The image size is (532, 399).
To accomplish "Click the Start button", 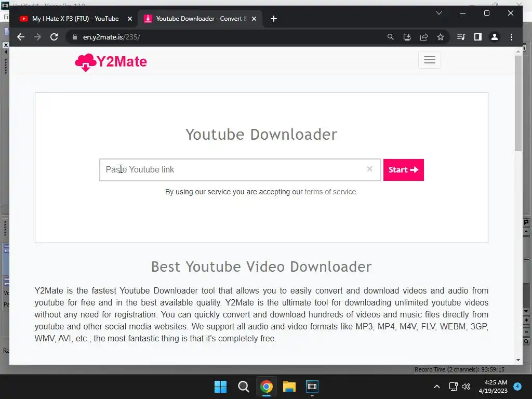I will tap(403, 170).
